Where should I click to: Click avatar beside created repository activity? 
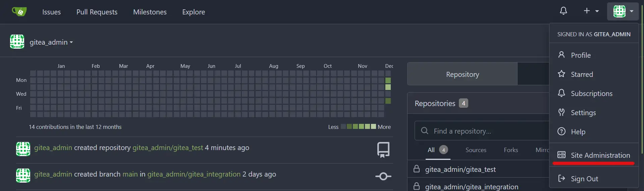23,149
